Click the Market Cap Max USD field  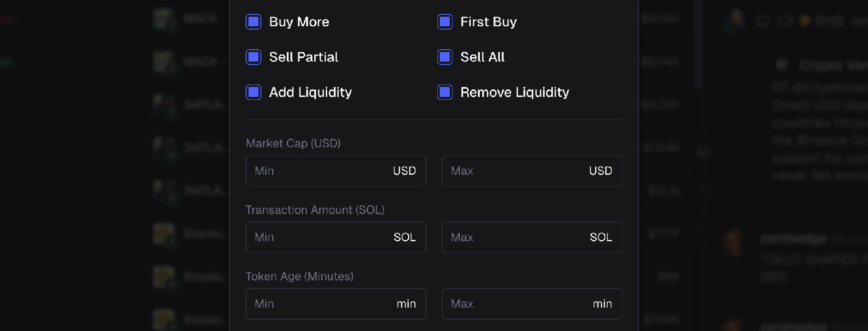point(516,171)
